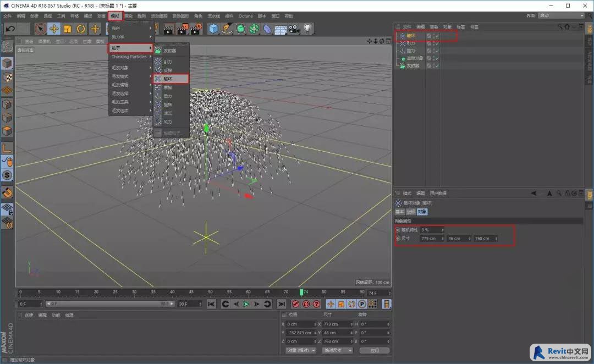Choose 破坏 from particle submenu
This screenshot has width=594, height=364.
[x=171, y=79]
